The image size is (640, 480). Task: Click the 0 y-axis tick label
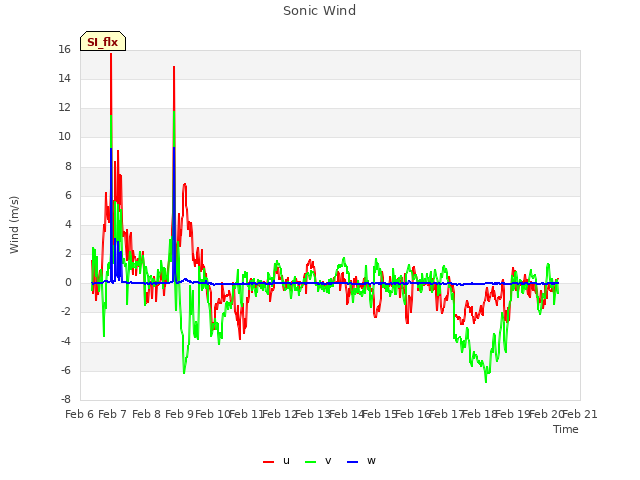pos(68,282)
